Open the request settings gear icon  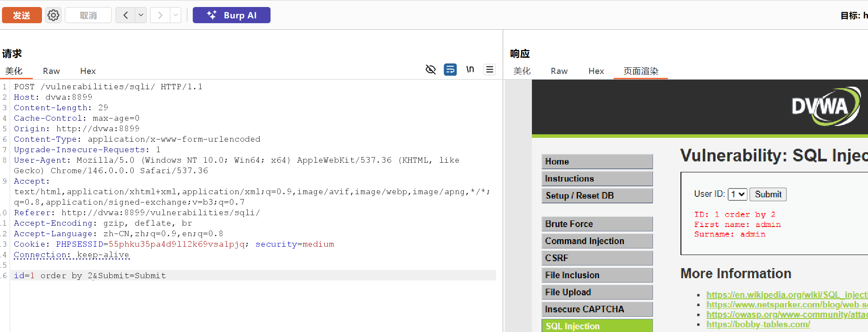click(53, 15)
